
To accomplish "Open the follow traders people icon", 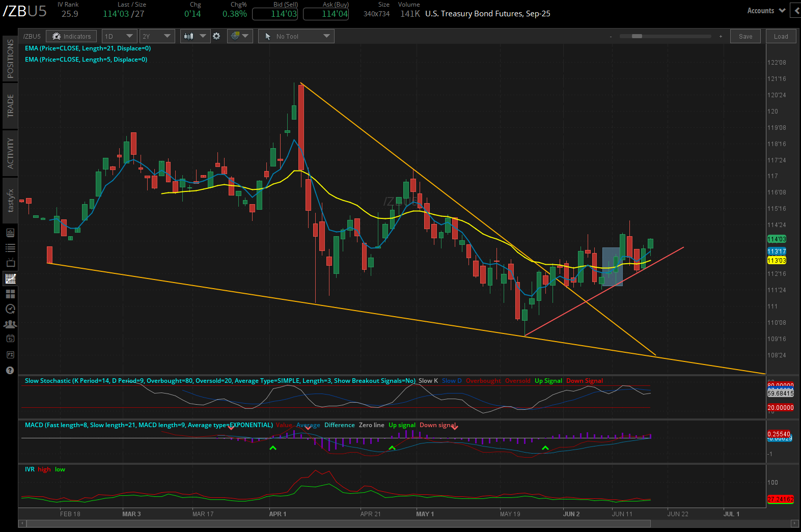I will click(10, 324).
